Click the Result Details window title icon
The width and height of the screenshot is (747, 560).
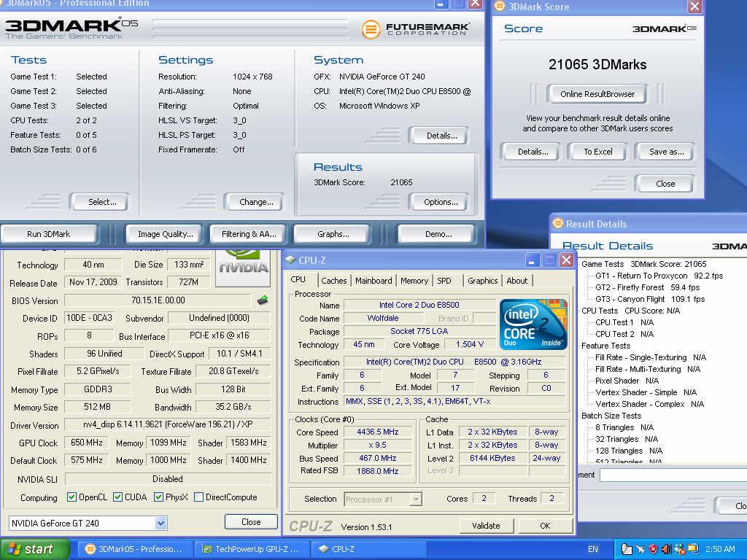point(557,223)
